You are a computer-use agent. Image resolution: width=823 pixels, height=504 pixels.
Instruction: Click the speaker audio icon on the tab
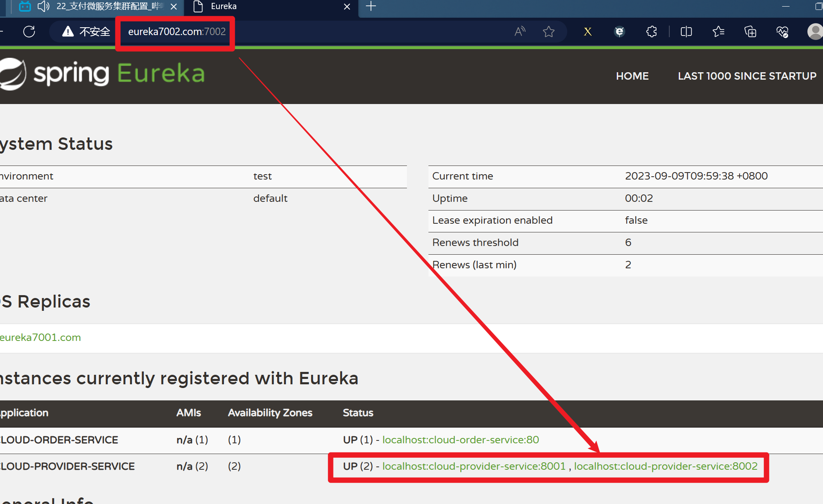click(x=43, y=6)
